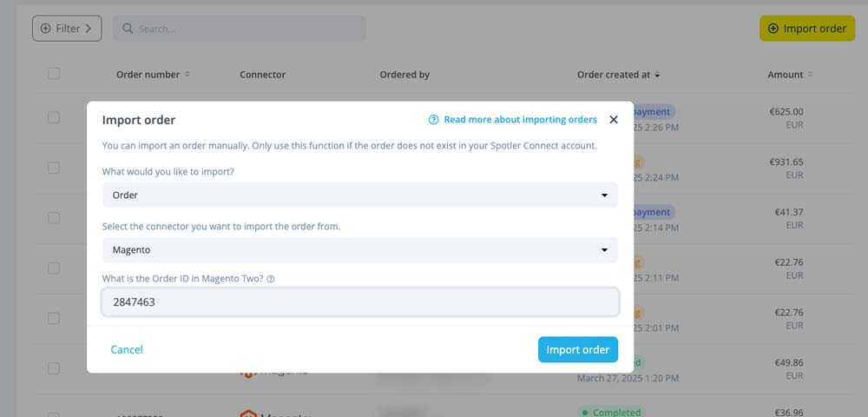Click the plus icon in Filter button

(45, 29)
